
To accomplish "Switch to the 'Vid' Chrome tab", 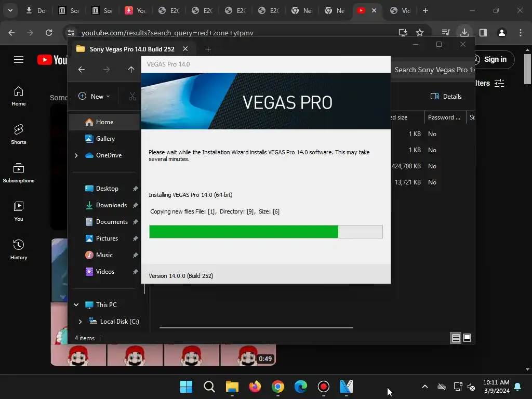I will (x=401, y=10).
